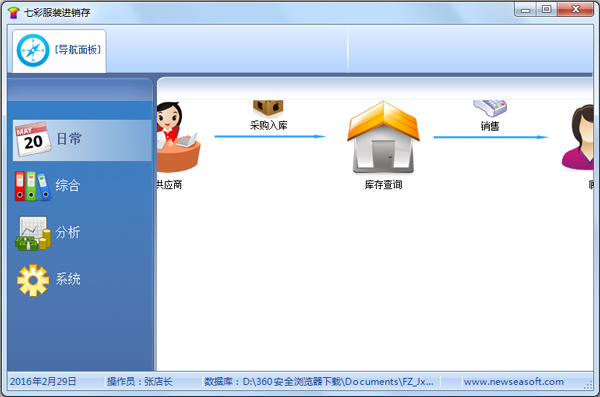Open the 导航面板 navigation panel tab
The width and height of the screenshot is (600, 397).
pos(59,51)
